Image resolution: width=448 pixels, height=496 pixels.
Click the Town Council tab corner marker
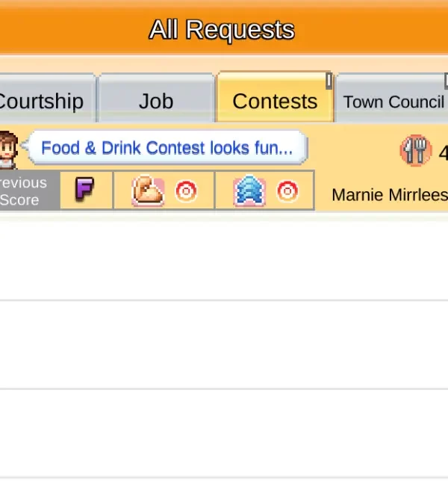click(x=445, y=80)
